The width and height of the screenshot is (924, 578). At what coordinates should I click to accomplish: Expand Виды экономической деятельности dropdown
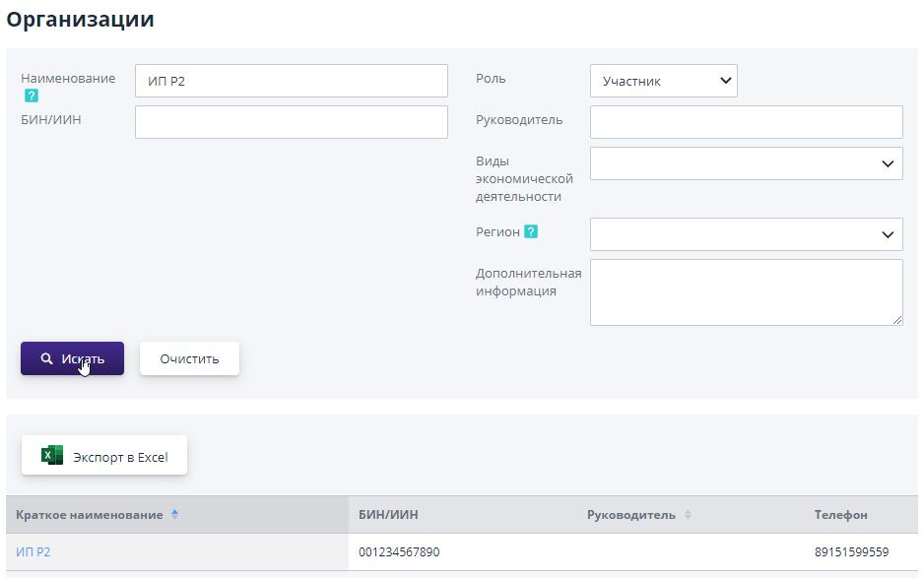[746, 163]
